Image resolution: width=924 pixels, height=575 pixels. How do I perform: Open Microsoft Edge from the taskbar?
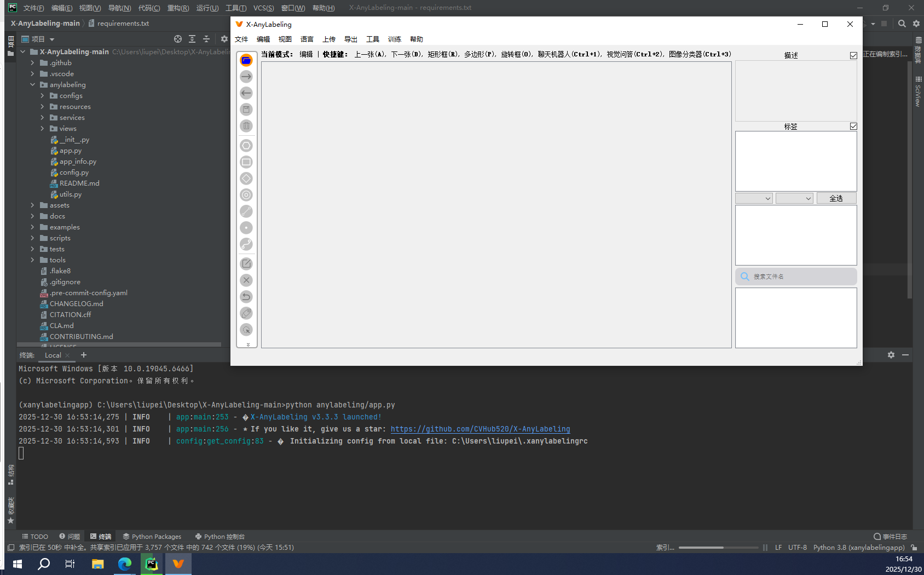(125, 563)
